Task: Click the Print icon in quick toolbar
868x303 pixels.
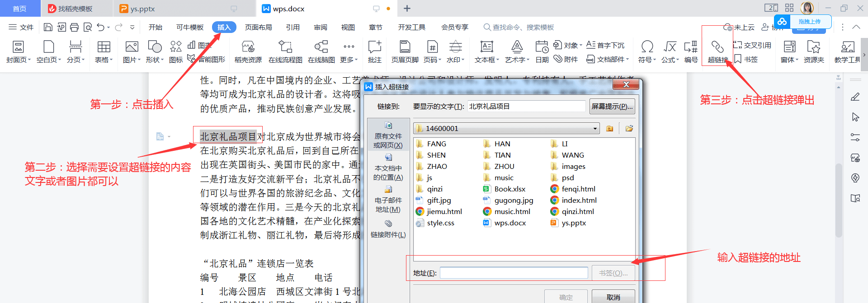Action: click(75, 27)
